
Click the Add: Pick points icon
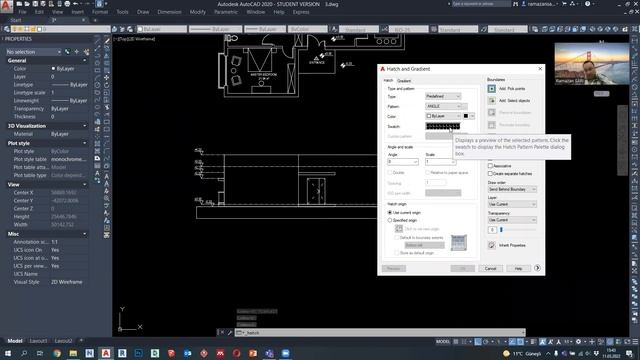pos(492,89)
